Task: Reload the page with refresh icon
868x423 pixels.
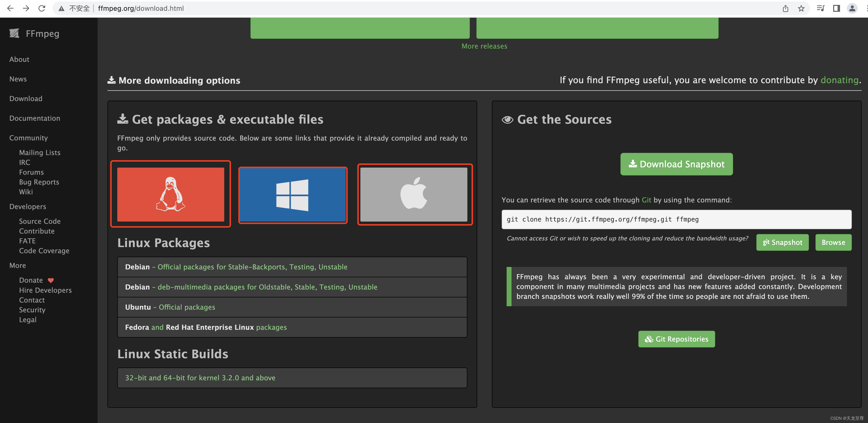Action: pyautogui.click(x=42, y=8)
